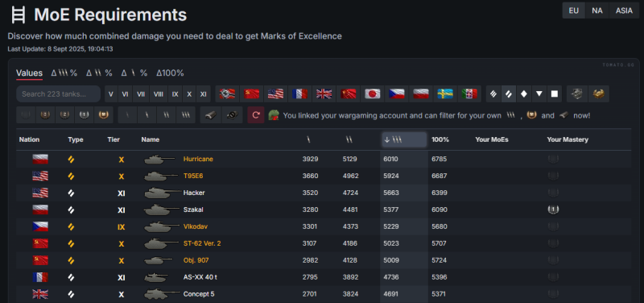Click the red refresh account icon
The image size is (644, 303).
(255, 115)
